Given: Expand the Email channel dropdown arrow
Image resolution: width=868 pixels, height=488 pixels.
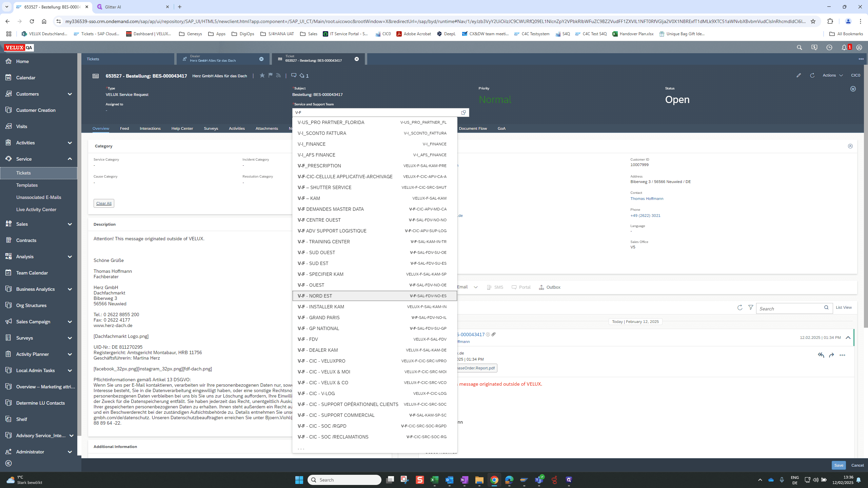Looking at the screenshot, I should coord(476,287).
